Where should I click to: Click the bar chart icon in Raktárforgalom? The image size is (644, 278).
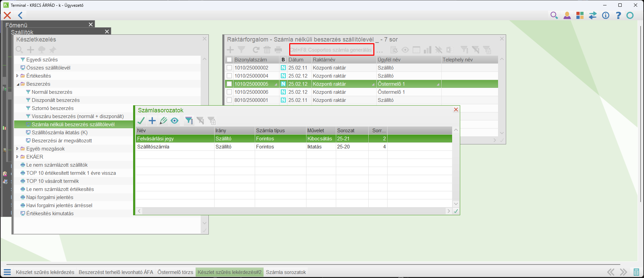427,50
